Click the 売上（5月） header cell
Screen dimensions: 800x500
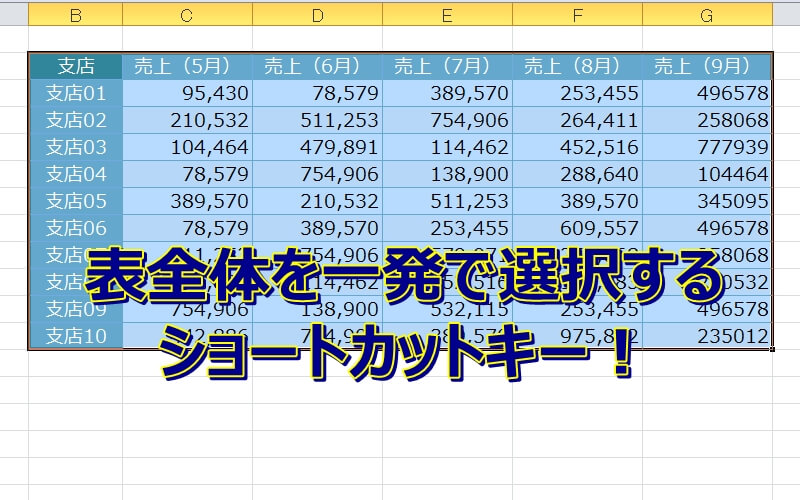coord(187,66)
